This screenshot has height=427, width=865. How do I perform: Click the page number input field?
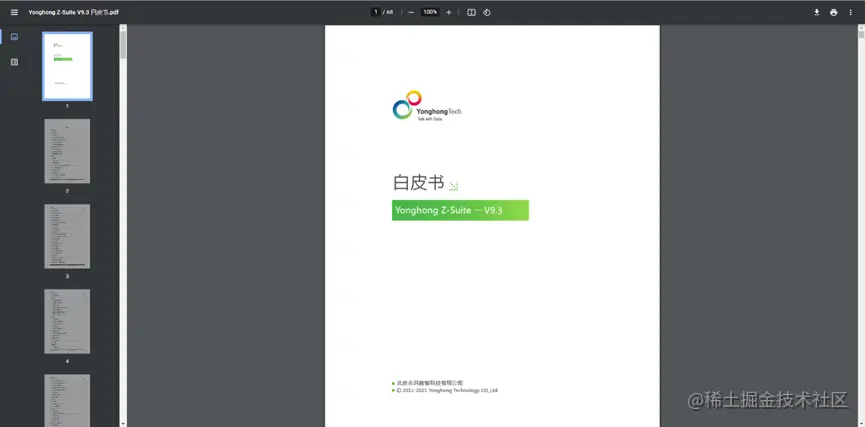(376, 12)
